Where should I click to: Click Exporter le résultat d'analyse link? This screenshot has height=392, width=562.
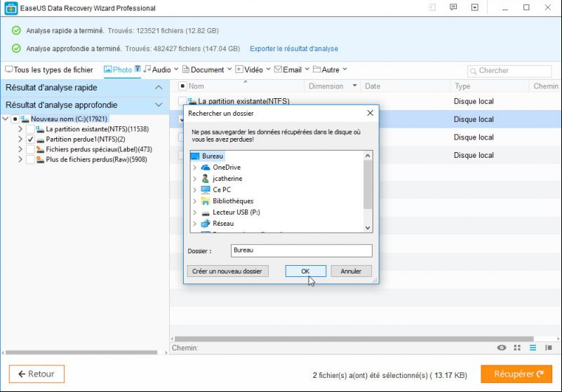click(x=294, y=48)
